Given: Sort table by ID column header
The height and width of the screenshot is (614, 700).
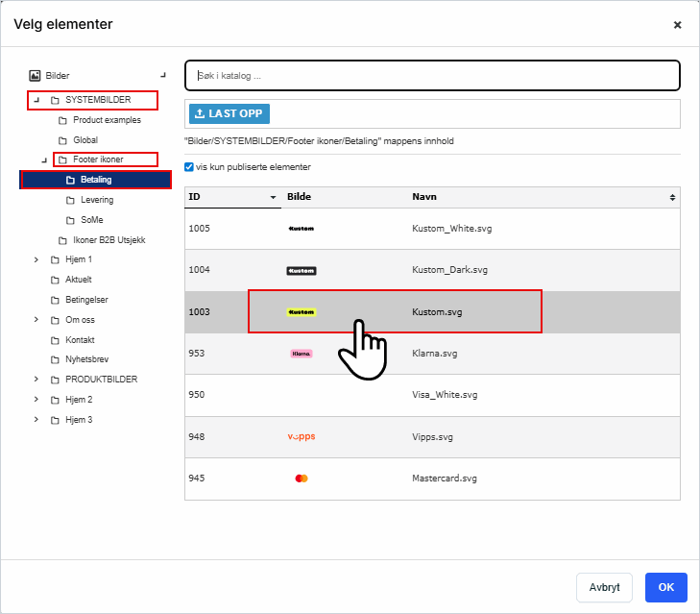Looking at the screenshot, I should 230,196.
